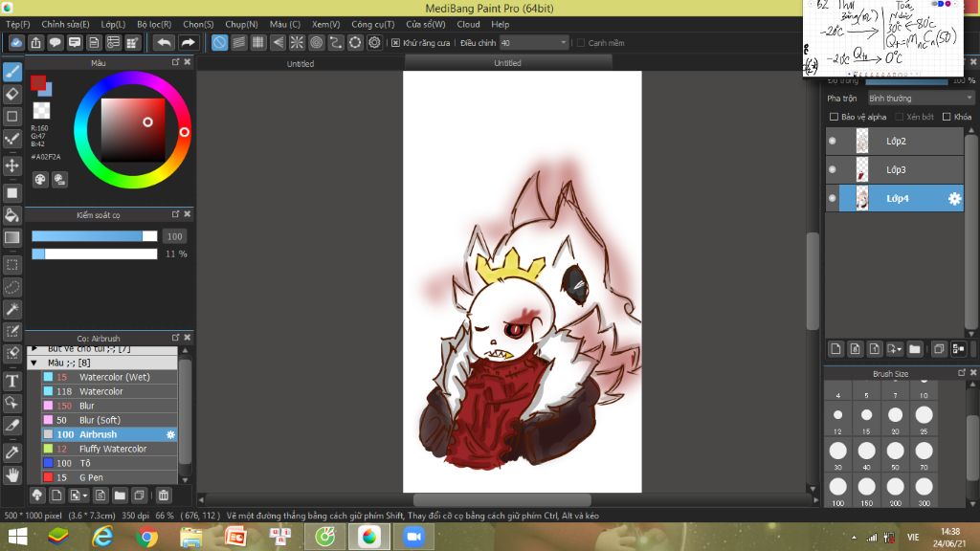Open the Lớp(L) menu
The height and width of the screenshot is (551, 980).
pyautogui.click(x=113, y=24)
